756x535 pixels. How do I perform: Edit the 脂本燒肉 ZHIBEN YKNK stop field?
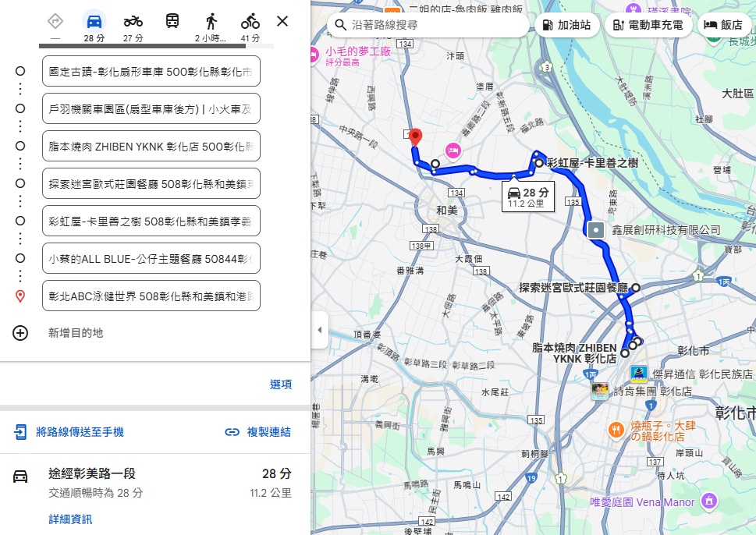click(151, 146)
